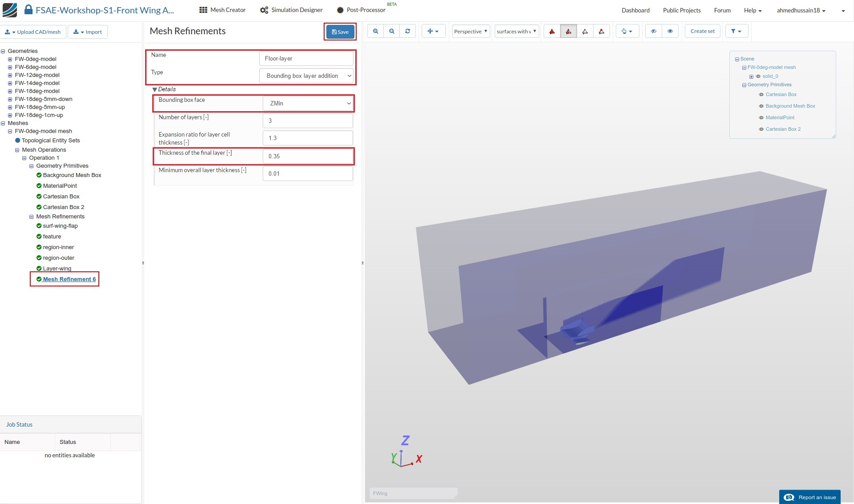854x504 pixels.
Task: Expand the FW-6deg-model tree item
Action: pyautogui.click(x=9, y=67)
